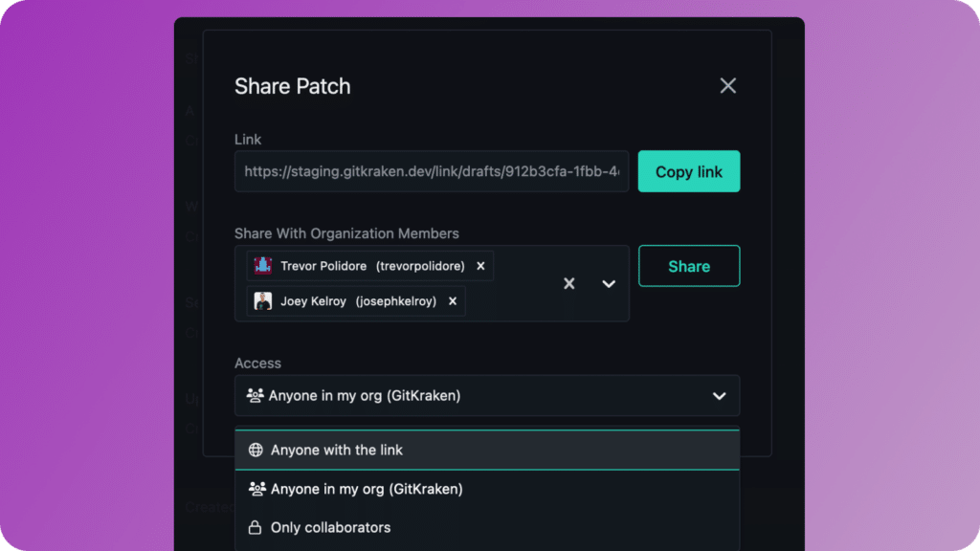This screenshot has width=980, height=551.
Task: Select Only collaborators access option
Action: coord(487,527)
